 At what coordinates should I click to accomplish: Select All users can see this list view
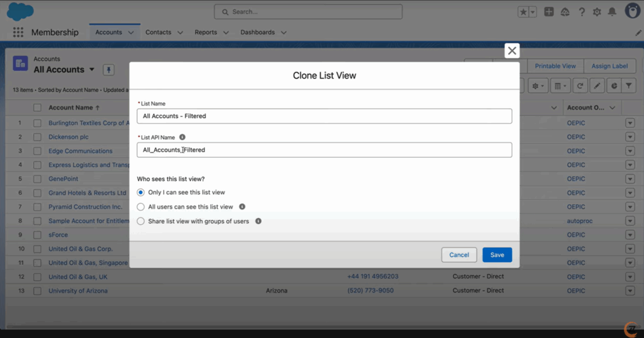(x=141, y=207)
